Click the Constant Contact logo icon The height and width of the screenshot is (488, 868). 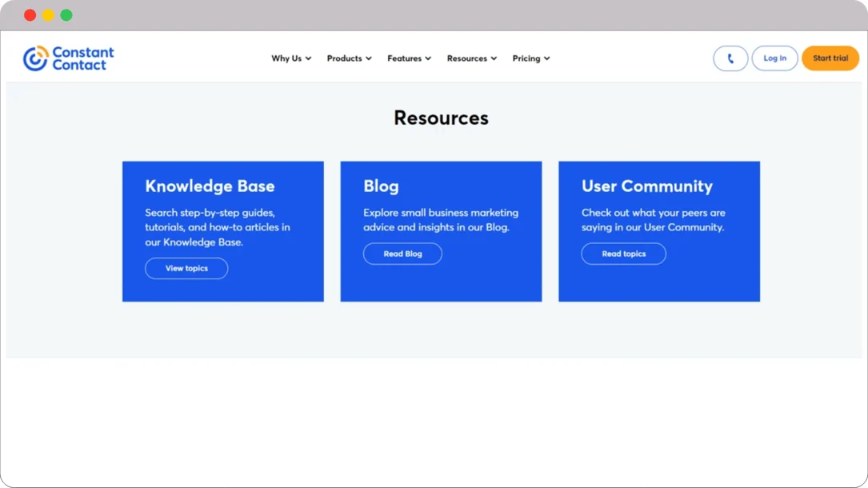[35, 58]
